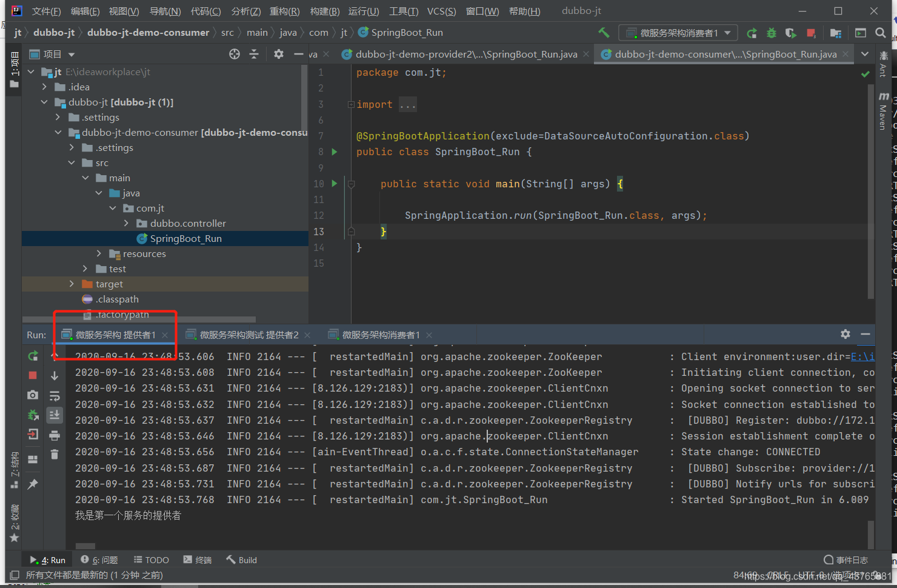This screenshot has height=588, width=897.
Task: Click the console vertical scrollbar
Action: [871, 535]
